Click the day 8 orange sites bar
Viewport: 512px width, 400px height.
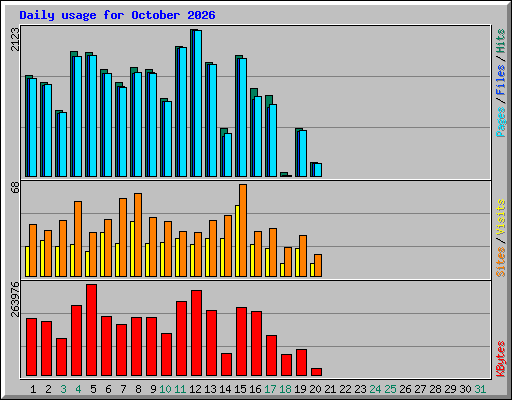[x=138, y=235]
